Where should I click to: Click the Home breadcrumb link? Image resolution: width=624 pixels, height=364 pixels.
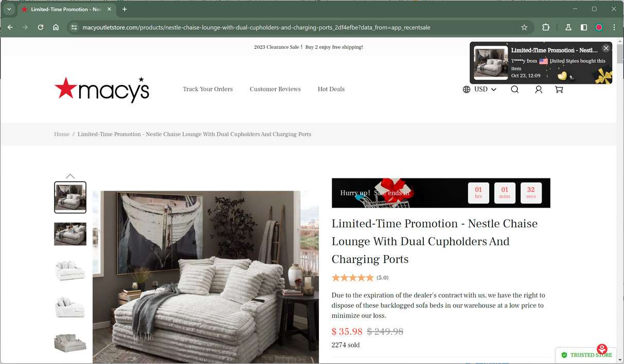coord(62,134)
